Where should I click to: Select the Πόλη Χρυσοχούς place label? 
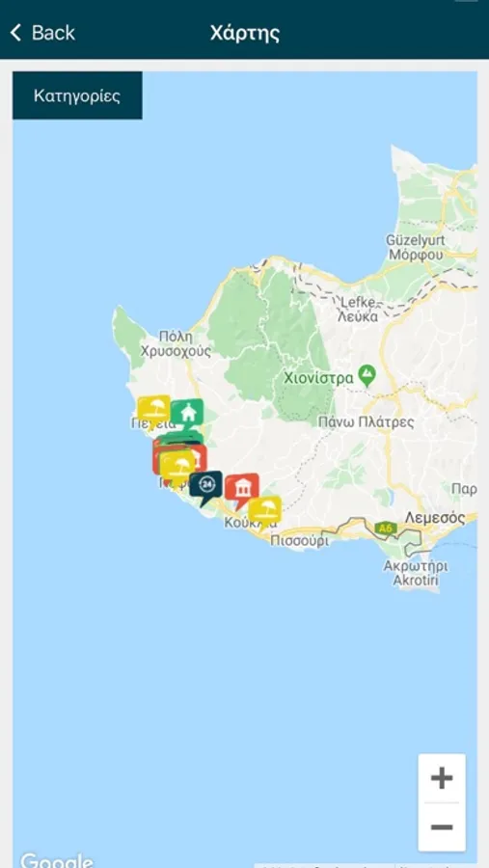point(176,343)
